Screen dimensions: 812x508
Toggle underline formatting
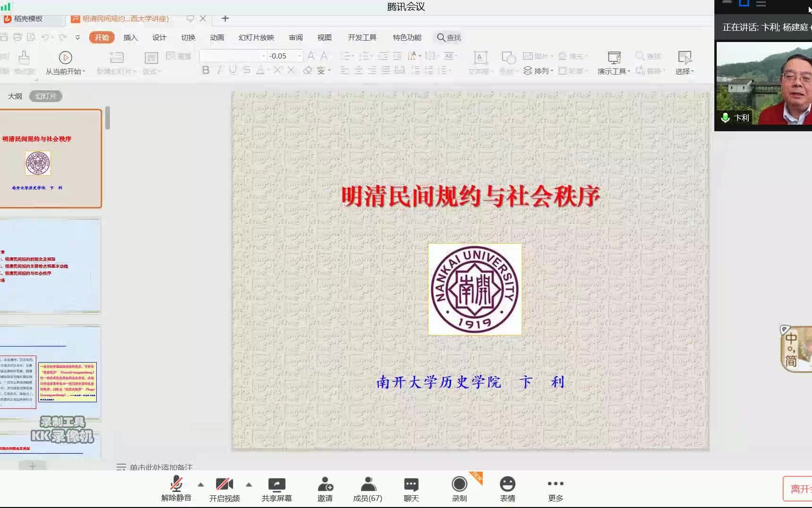point(233,70)
